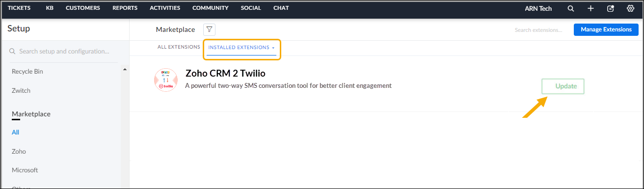Viewport: 644px width, 189px height.
Task: Click the Manage Extensions button
Action: pyautogui.click(x=606, y=29)
